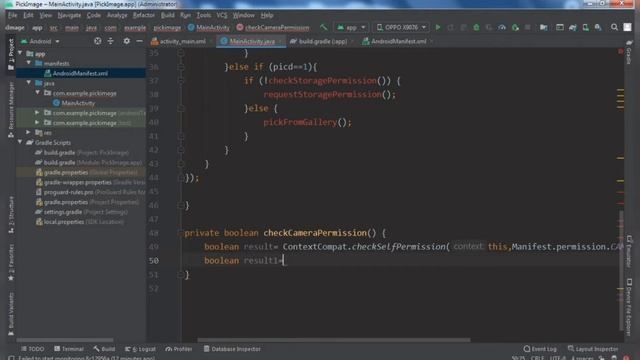Open the Favorites side tab
The height and width of the screenshot is (360, 640).
click(x=11, y=262)
